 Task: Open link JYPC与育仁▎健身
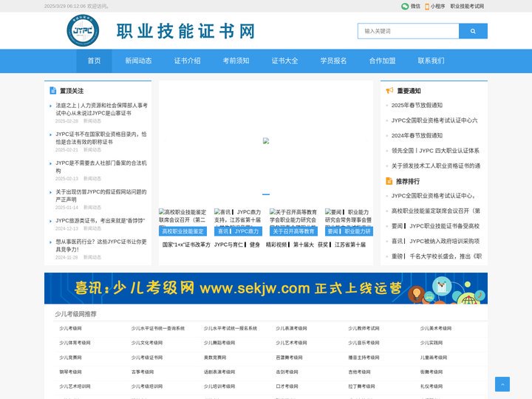[x=237, y=245]
